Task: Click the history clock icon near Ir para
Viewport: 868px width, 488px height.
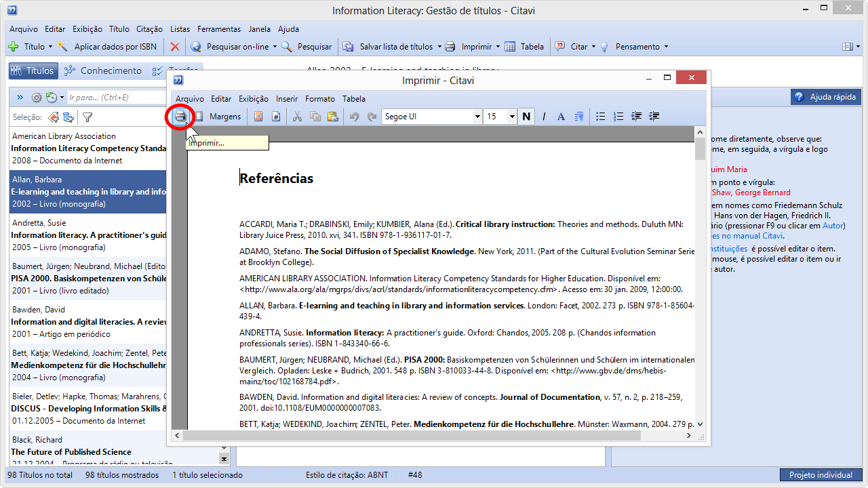Action: click(51, 98)
